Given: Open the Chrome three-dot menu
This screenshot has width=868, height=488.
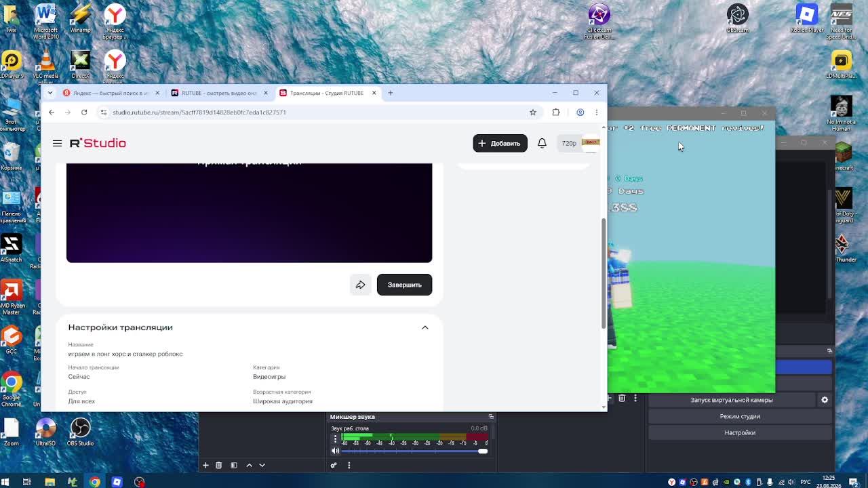Looking at the screenshot, I should pos(597,113).
